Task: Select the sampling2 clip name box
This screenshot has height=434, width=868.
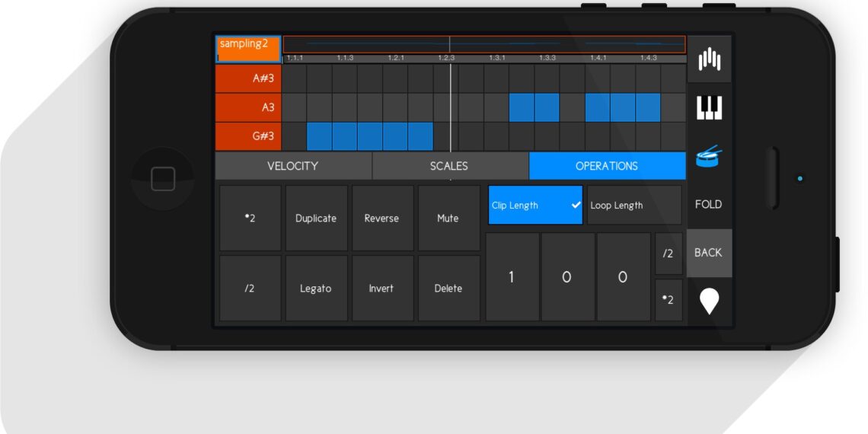Action: [x=248, y=48]
